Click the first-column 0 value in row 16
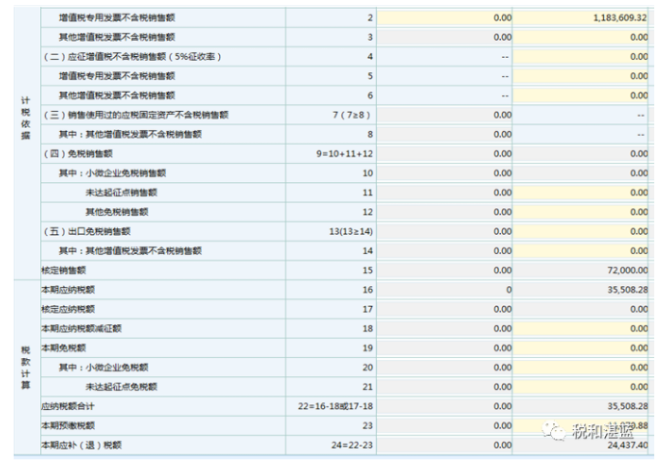 [509, 290]
